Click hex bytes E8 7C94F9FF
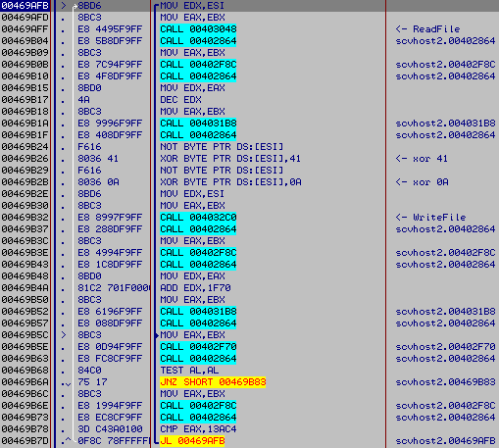Image resolution: width=499 pixels, height=448 pixels. [110, 65]
